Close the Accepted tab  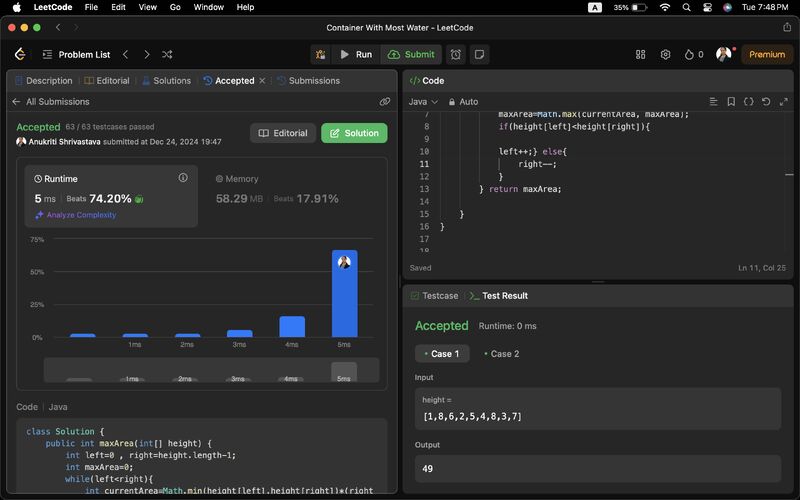pyautogui.click(x=262, y=81)
